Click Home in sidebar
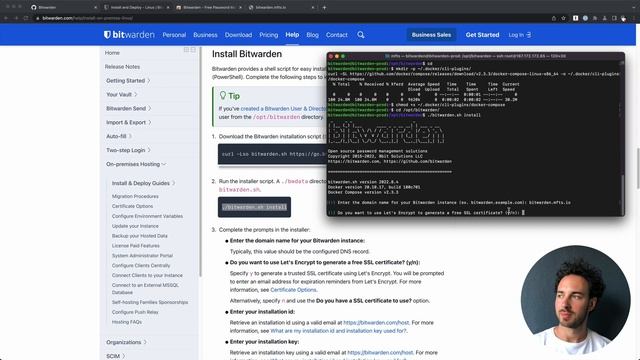The height and width of the screenshot is (360, 640). pos(112,53)
